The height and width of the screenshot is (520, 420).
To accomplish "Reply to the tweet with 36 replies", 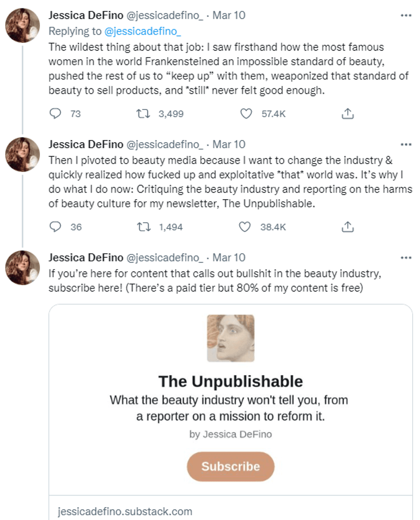I will tap(56, 227).
